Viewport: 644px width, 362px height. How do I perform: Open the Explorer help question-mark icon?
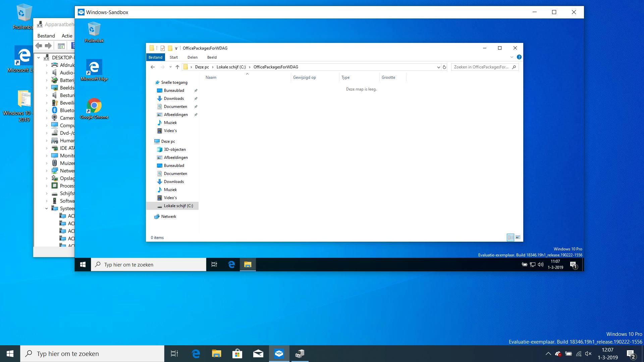tap(519, 57)
